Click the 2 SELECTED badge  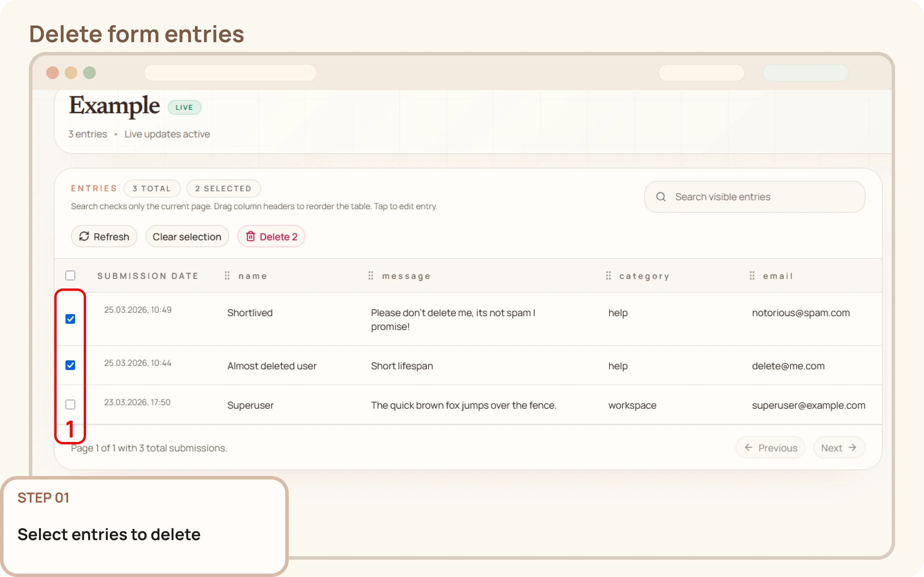[x=223, y=188]
